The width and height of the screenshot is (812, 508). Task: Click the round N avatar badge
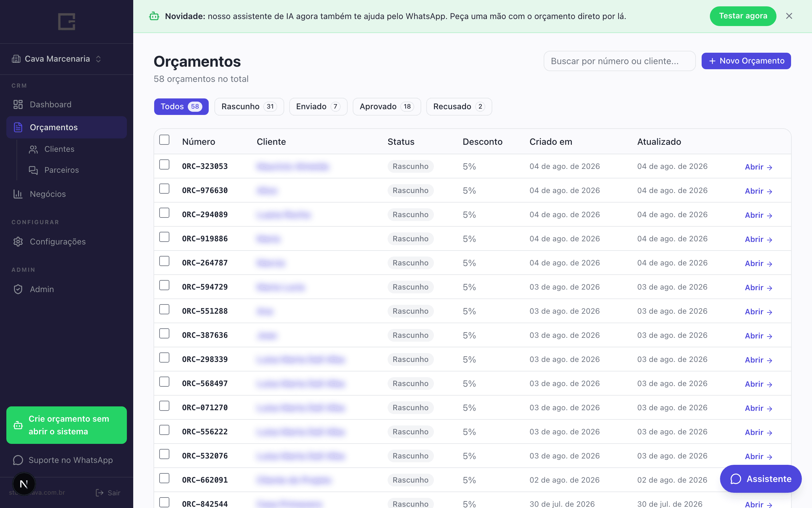tap(24, 484)
